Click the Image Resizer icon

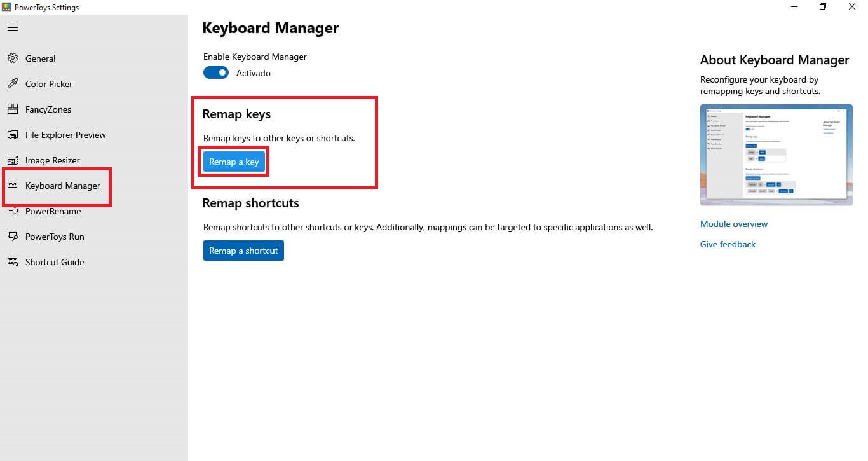[13, 160]
